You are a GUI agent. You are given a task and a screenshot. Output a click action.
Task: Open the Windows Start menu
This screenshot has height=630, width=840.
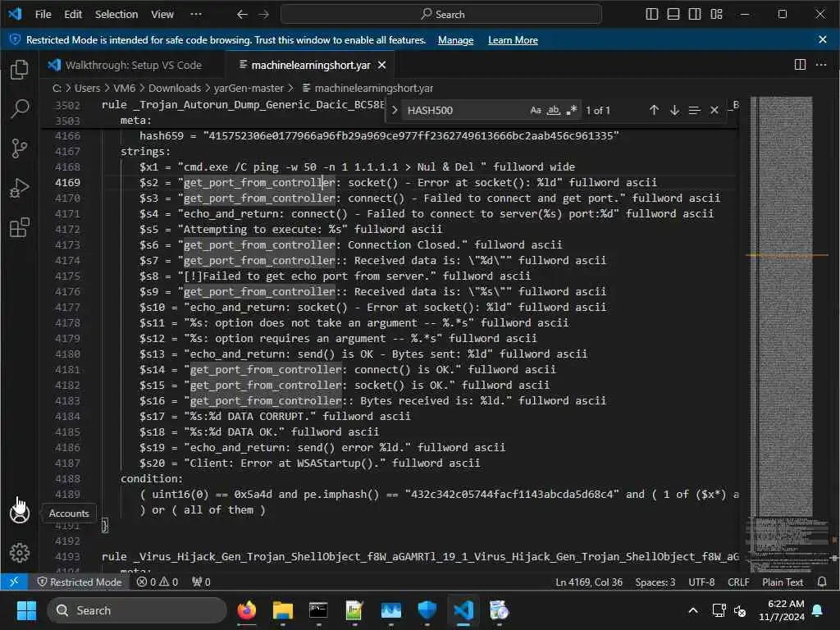click(26, 610)
